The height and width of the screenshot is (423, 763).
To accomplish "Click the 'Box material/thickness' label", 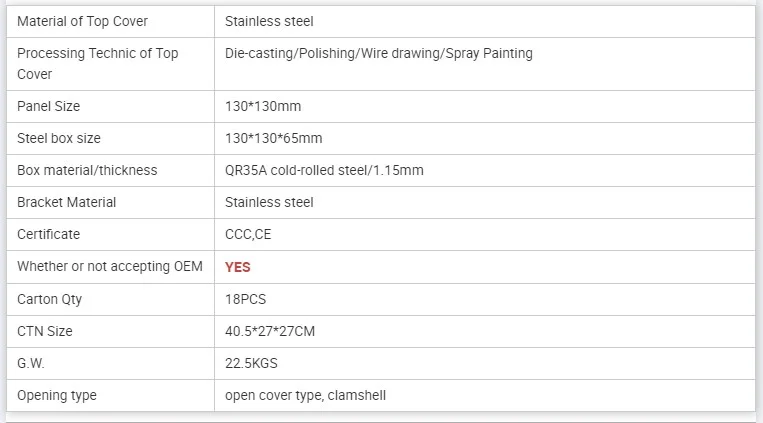I will click(x=87, y=170).
